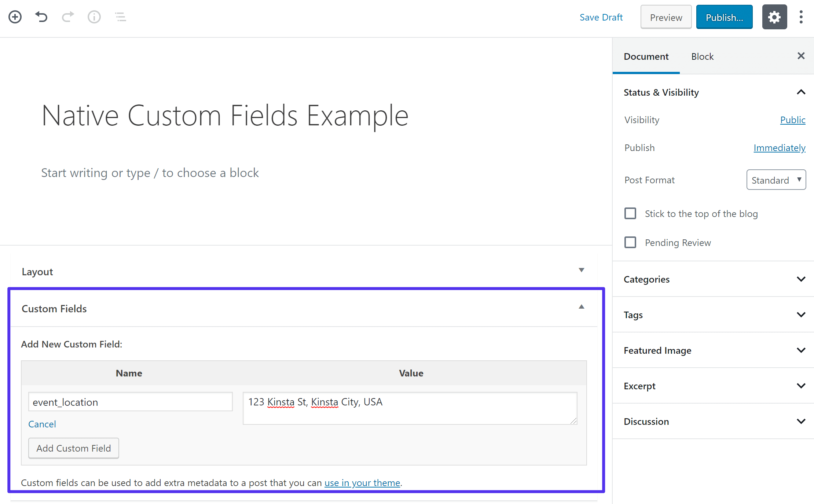Click the Settings gear icon
Screen dimensions: 814x504
(774, 17)
